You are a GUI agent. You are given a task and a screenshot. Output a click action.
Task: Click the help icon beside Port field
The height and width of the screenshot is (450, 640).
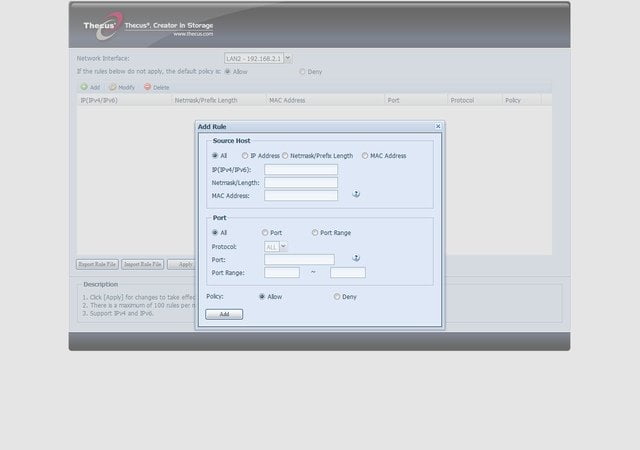356,258
